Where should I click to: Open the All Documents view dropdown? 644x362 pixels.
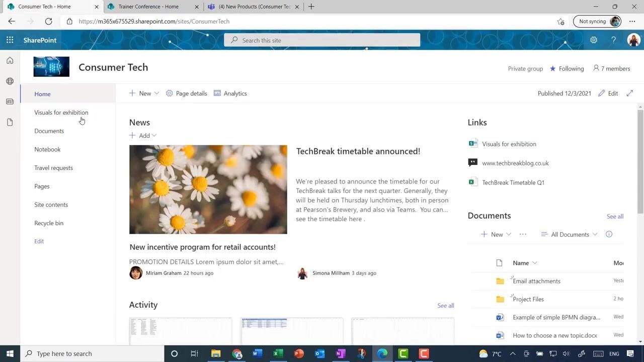pyautogui.click(x=569, y=234)
